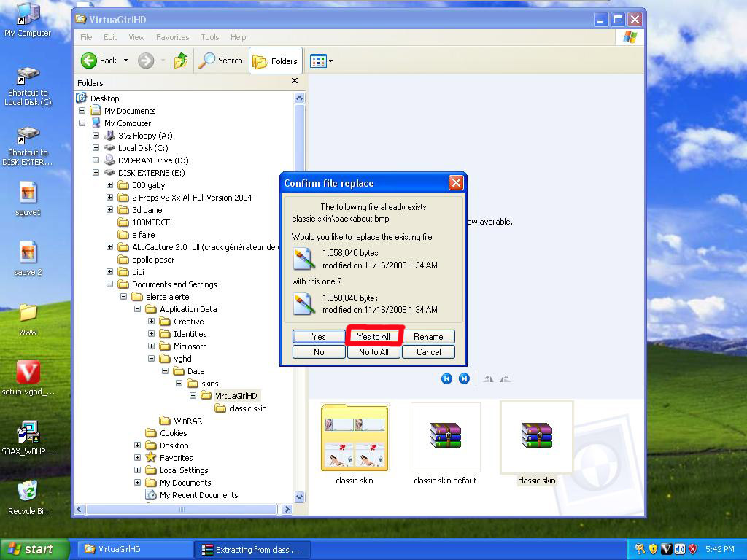Click the Windows Start button
The height and width of the screenshot is (560, 747).
point(34,549)
